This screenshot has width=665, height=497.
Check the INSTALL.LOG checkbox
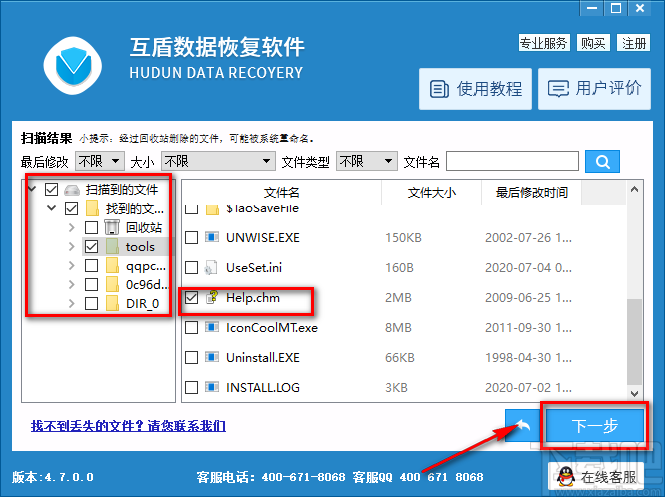click(x=191, y=387)
